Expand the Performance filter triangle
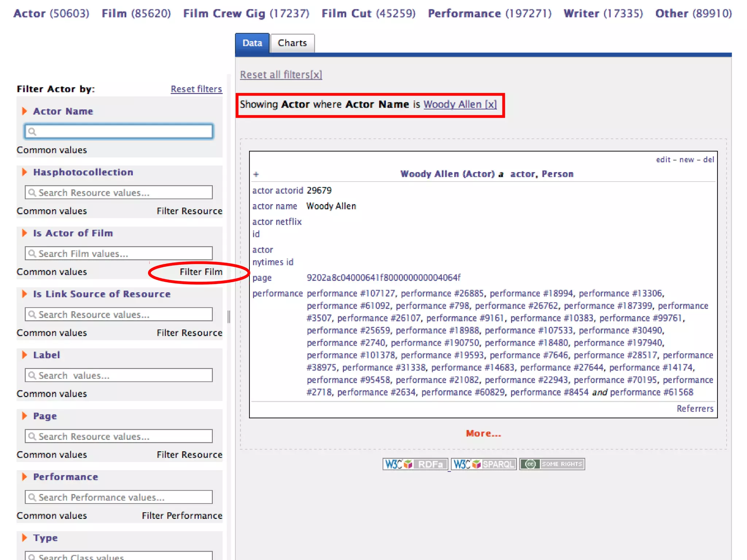 (x=24, y=477)
